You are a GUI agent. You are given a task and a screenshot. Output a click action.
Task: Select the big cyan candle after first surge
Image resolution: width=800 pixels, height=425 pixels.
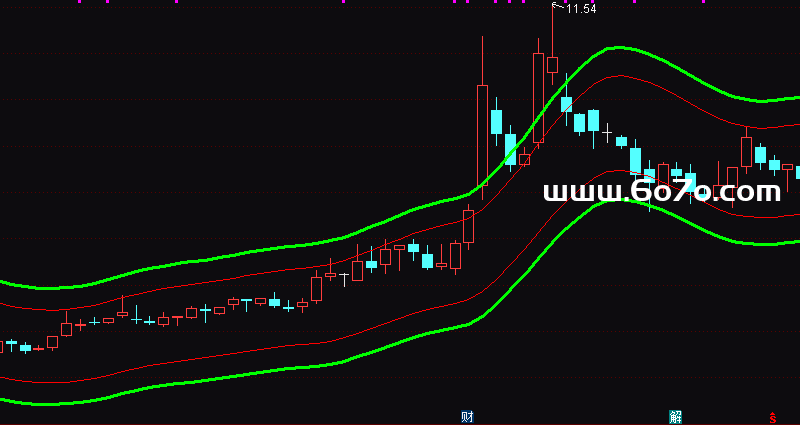pos(496,122)
